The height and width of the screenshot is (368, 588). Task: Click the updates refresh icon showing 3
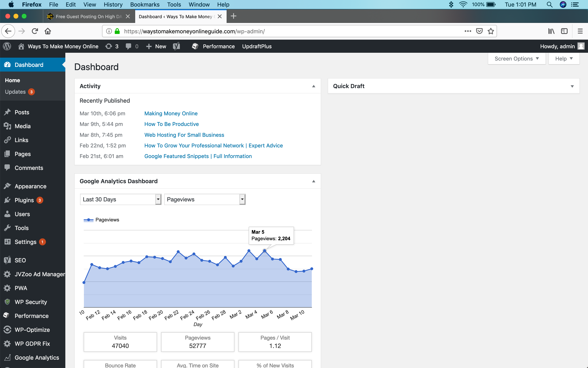pyautogui.click(x=112, y=46)
